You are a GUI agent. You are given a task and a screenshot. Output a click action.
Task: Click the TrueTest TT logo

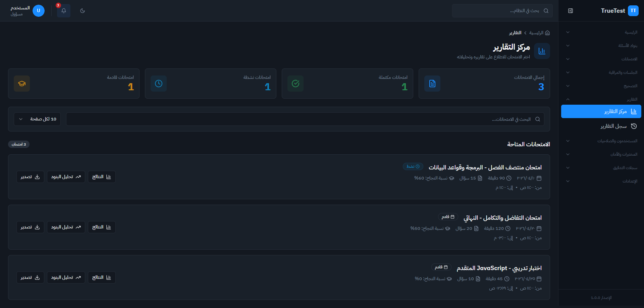pyautogui.click(x=619, y=10)
